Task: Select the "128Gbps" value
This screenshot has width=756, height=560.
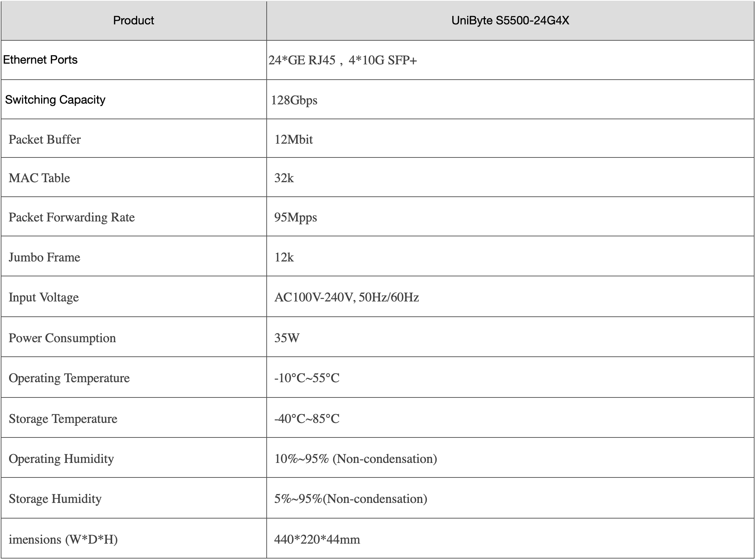Action: click(294, 100)
